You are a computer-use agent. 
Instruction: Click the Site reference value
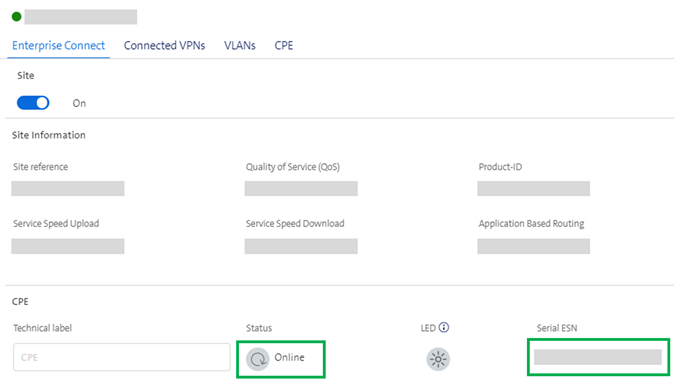click(x=68, y=189)
